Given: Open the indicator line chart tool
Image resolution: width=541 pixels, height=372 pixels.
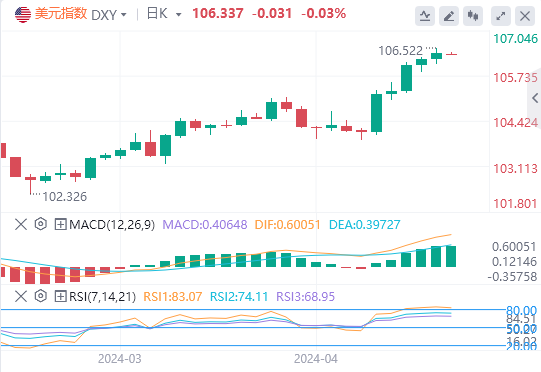Looking at the screenshot, I should (425, 16).
